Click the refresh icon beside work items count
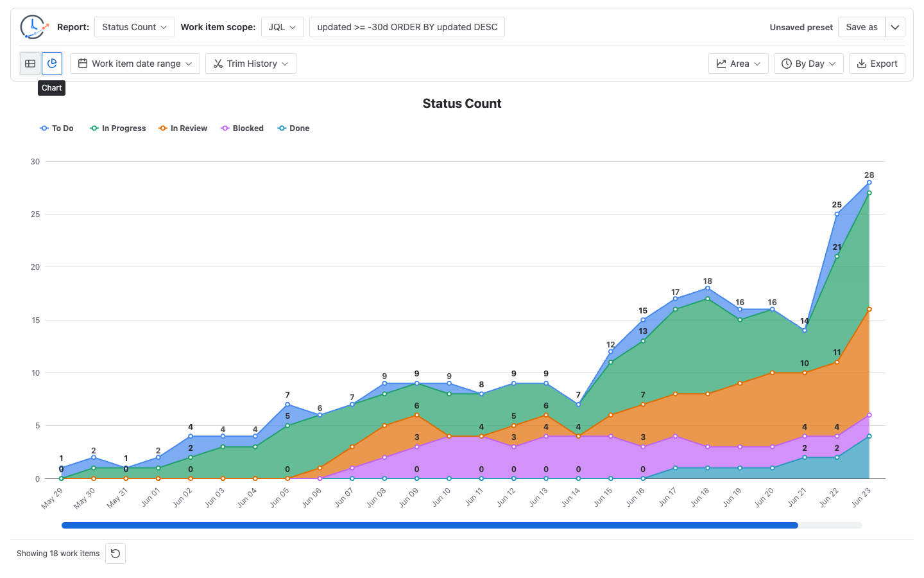This screenshot has width=924, height=578. [x=116, y=554]
